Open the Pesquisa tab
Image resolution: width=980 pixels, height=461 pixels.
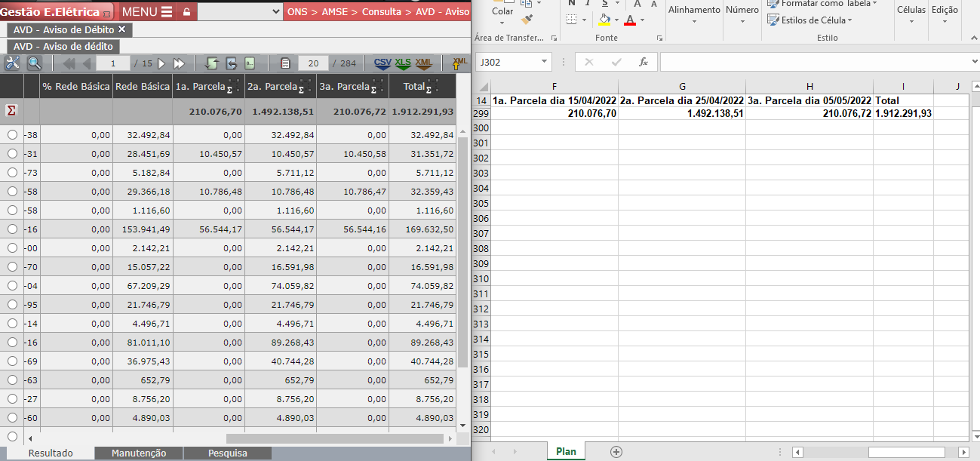click(227, 453)
